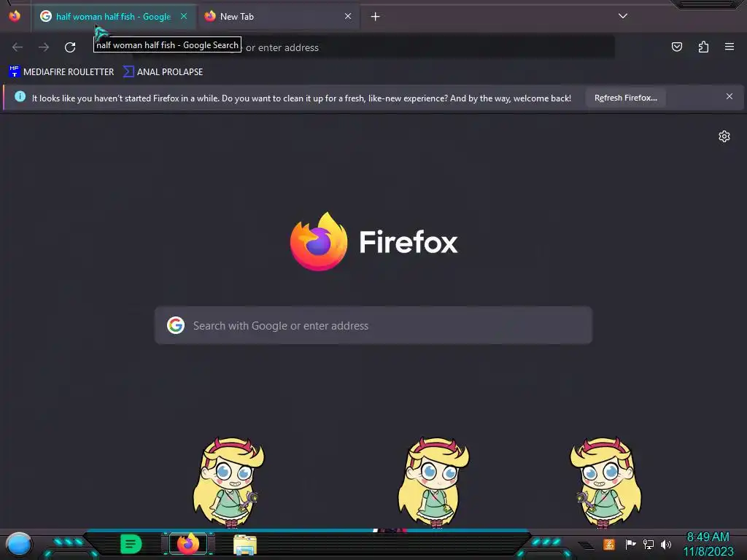
Task: Click the left Star Butterfly desktop character
Action: click(x=228, y=482)
